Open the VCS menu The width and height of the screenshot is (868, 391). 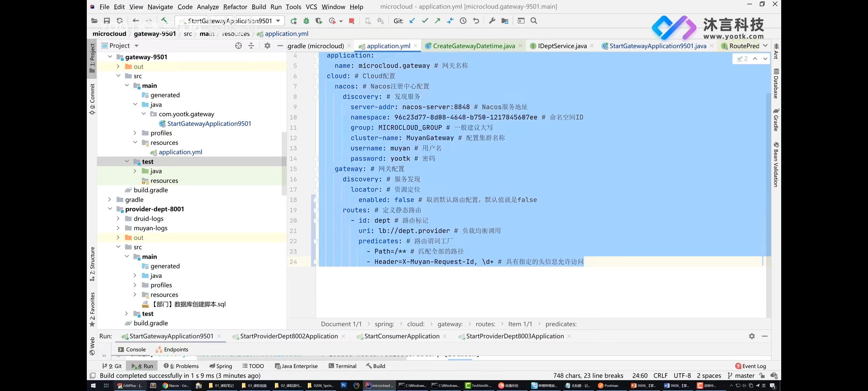tap(311, 7)
